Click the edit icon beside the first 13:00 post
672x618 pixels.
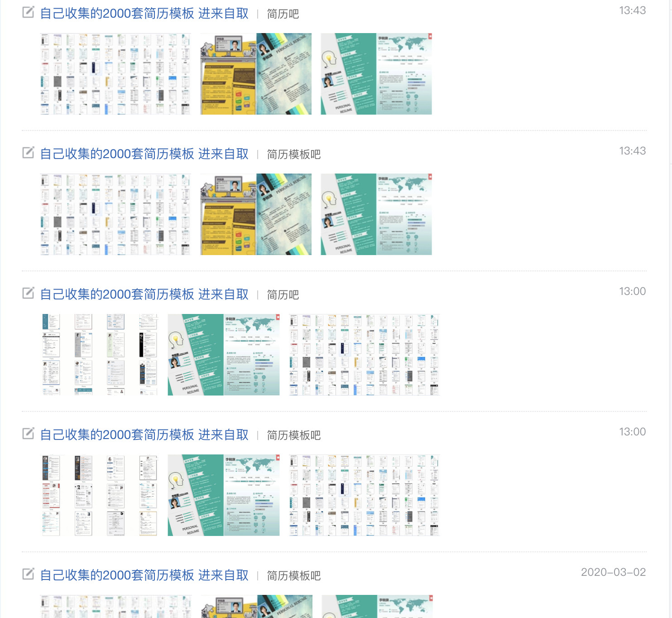point(28,293)
